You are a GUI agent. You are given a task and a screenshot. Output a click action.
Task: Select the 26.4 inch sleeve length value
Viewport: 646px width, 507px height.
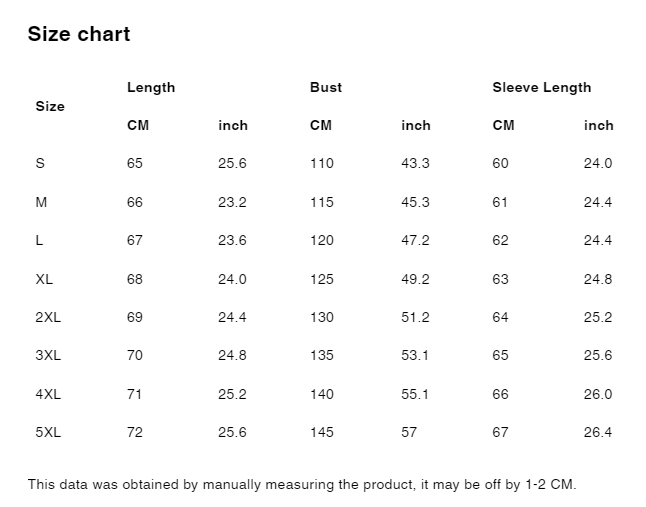(x=598, y=432)
